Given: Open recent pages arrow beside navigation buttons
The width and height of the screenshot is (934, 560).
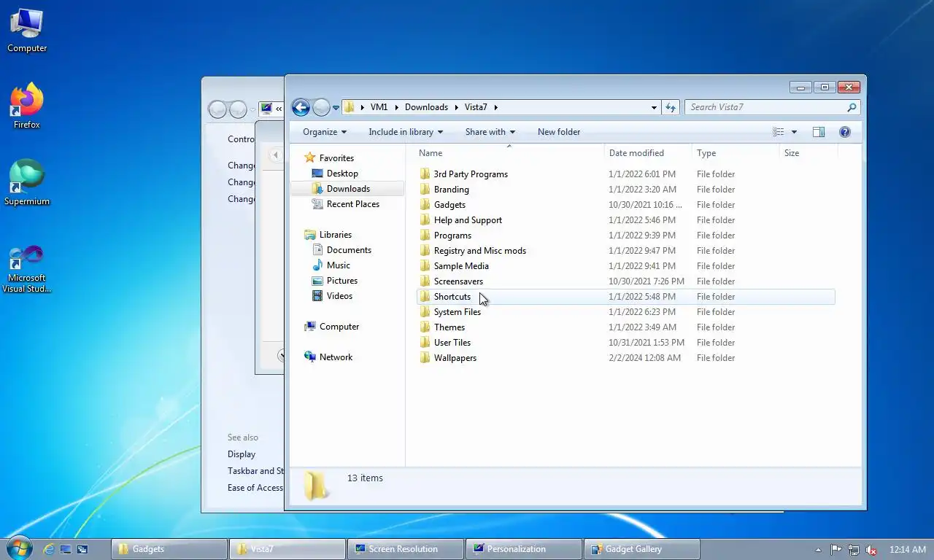Looking at the screenshot, I should pyautogui.click(x=336, y=107).
